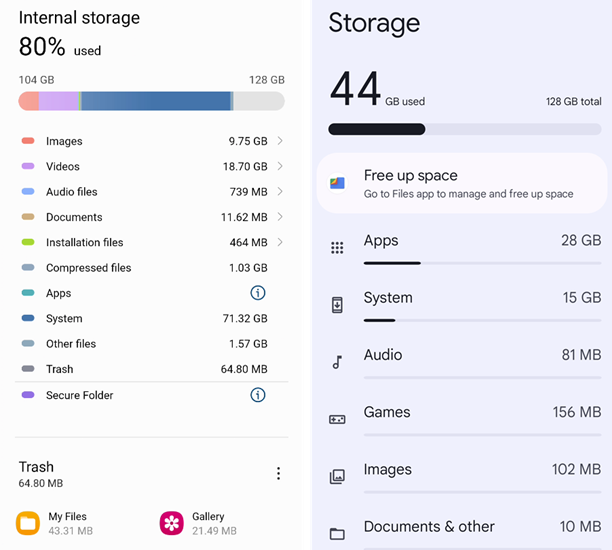Tap the Files app icon in Free up space

pyautogui.click(x=337, y=183)
